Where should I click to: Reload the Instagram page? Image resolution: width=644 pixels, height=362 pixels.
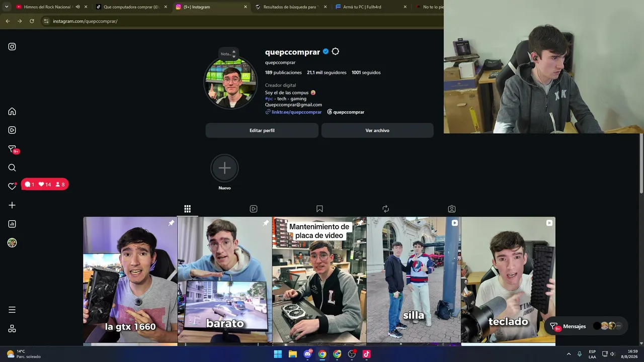point(32,21)
